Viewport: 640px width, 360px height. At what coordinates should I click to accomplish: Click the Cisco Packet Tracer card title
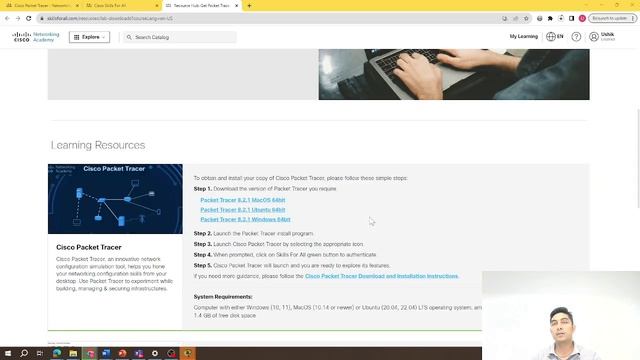tap(89, 247)
